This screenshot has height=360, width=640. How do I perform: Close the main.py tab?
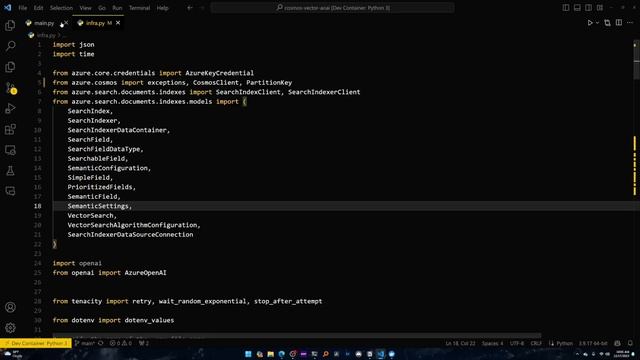(66, 23)
